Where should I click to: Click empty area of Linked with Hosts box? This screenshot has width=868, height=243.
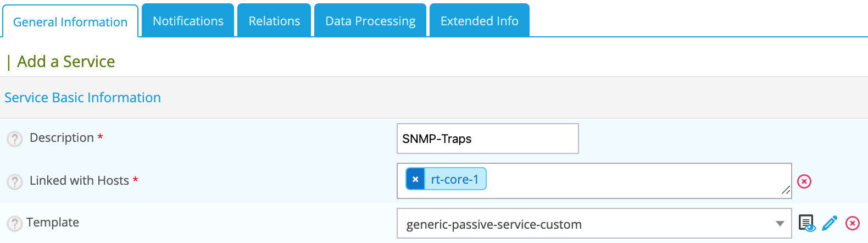point(632,180)
